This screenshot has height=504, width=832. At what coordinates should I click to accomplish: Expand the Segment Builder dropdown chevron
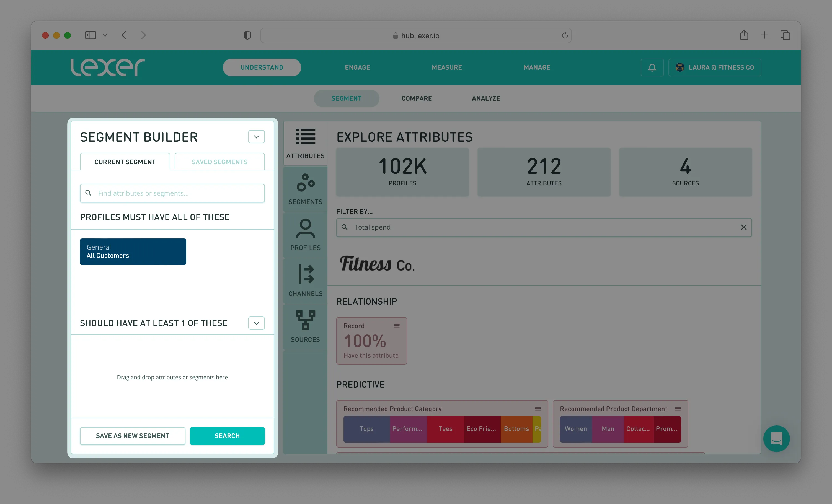[256, 137]
